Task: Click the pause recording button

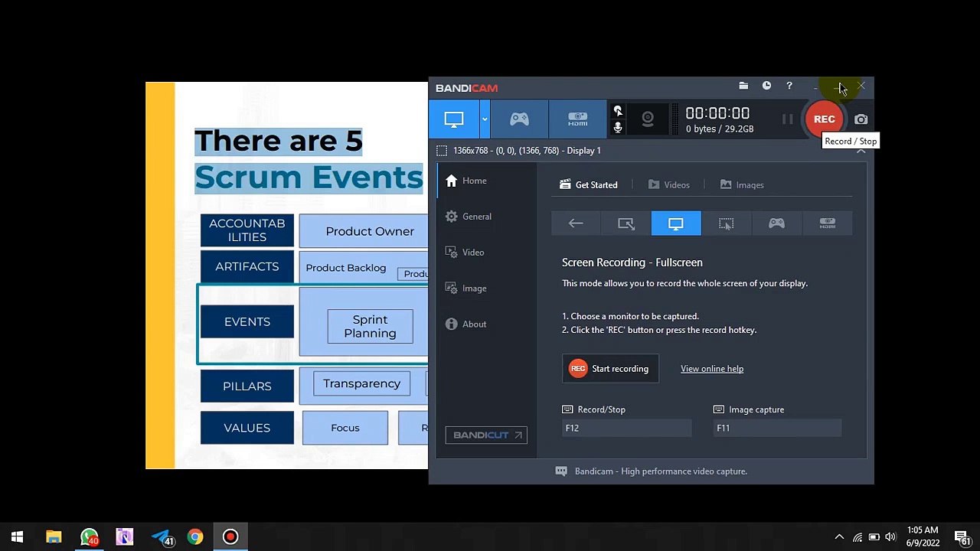Action: pos(787,119)
